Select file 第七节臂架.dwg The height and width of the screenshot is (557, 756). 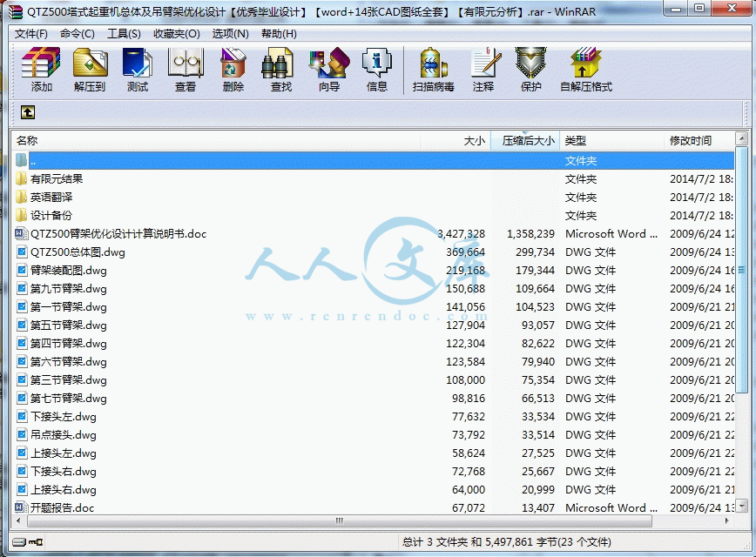point(69,399)
